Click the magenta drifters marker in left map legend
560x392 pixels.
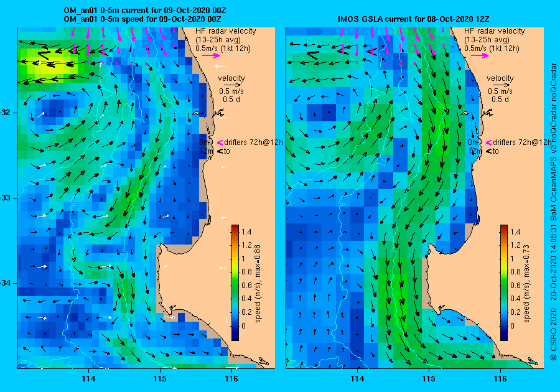coord(220,142)
